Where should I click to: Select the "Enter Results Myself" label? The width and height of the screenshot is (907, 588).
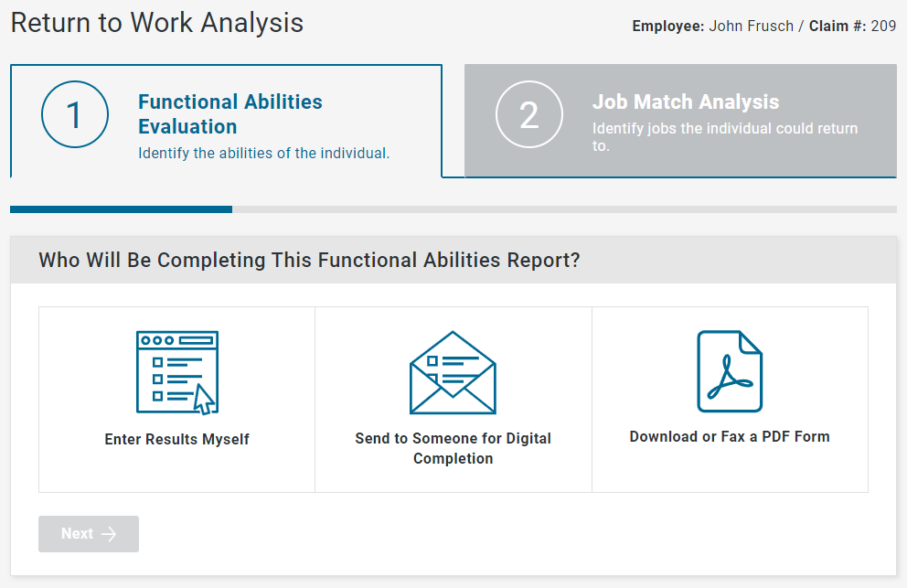click(x=176, y=439)
